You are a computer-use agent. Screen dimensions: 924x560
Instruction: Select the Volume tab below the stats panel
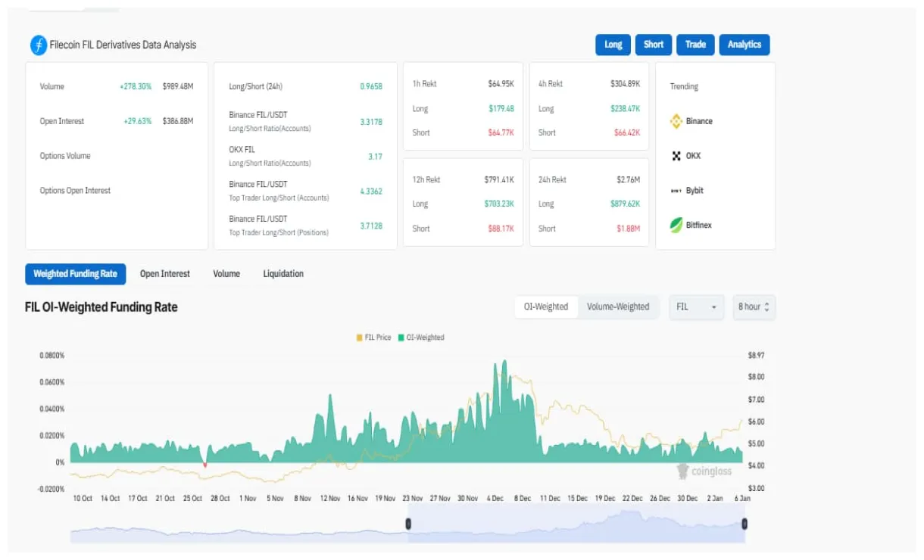click(226, 274)
